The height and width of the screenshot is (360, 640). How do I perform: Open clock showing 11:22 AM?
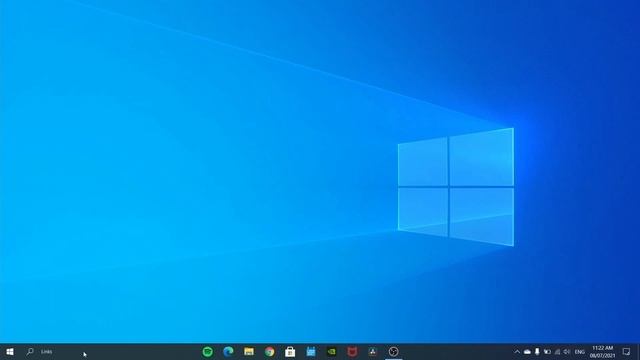pos(602,352)
